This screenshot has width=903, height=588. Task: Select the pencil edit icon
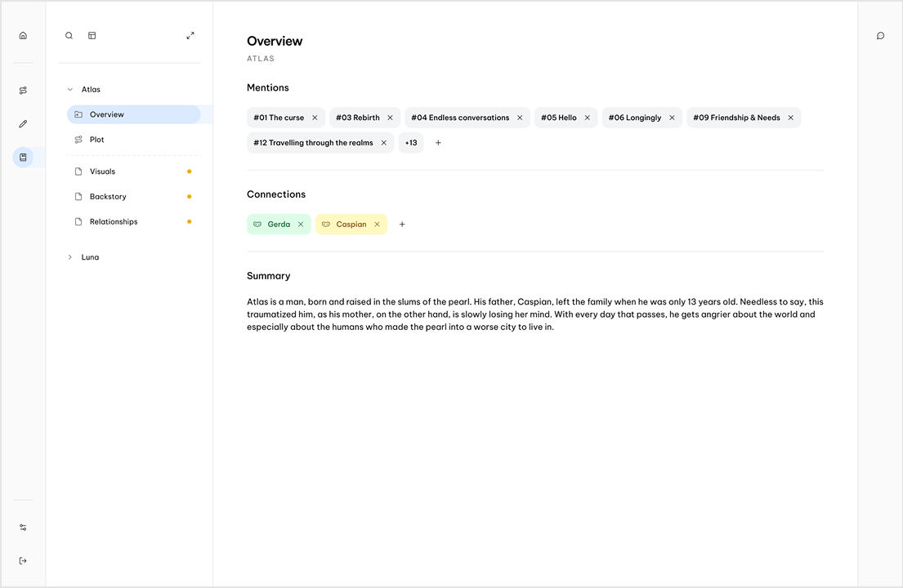pos(23,123)
